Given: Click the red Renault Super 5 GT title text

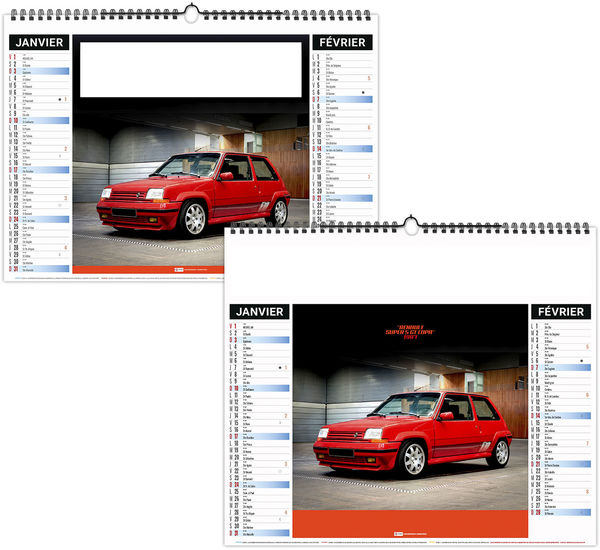Looking at the screenshot, I should [410, 332].
